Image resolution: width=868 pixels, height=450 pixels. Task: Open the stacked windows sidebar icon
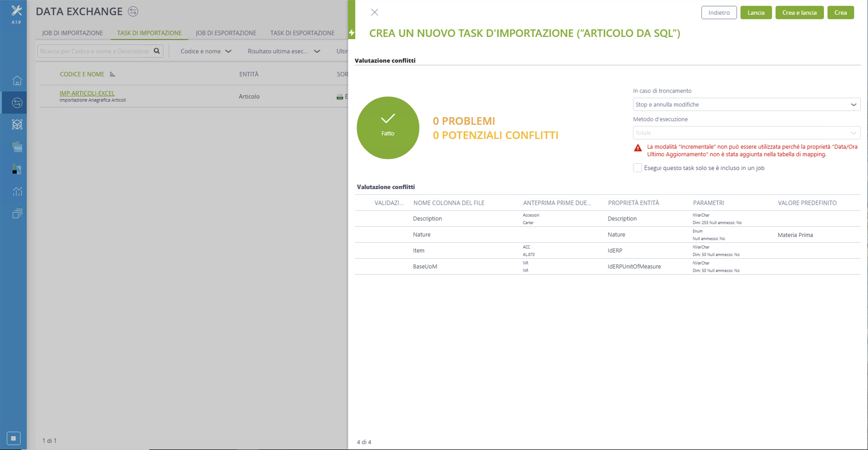(17, 213)
